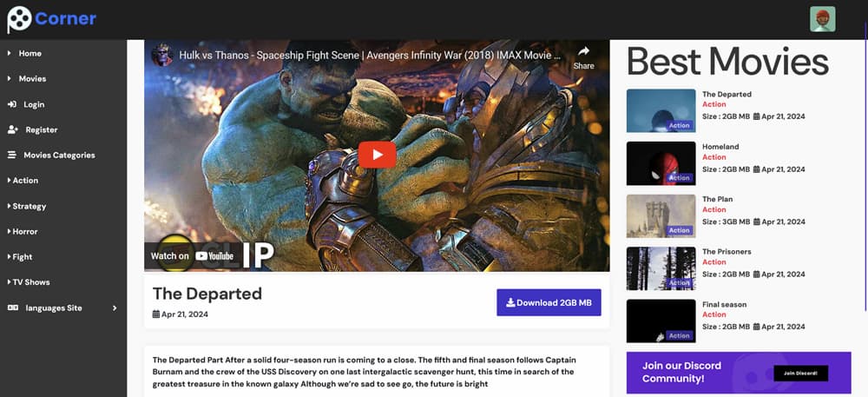868x397 pixels.
Task: Click the Download 2GB MB button
Action: click(x=549, y=303)
